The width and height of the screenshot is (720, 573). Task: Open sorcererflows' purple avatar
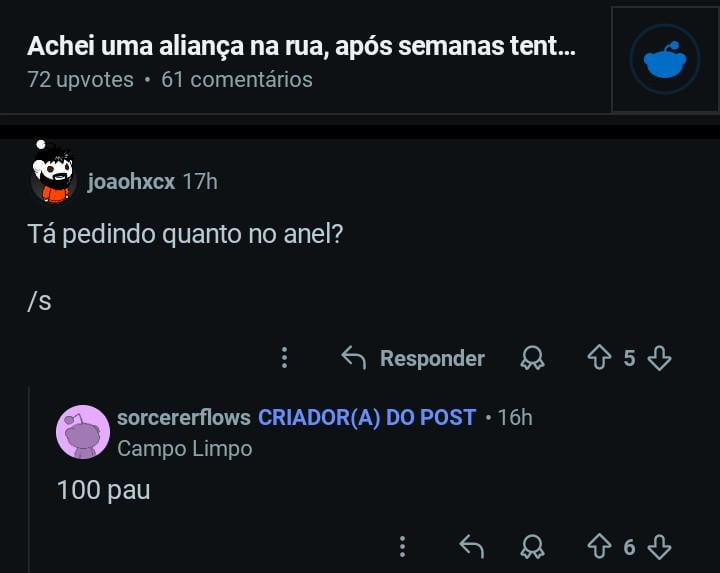tap(82, 432)
